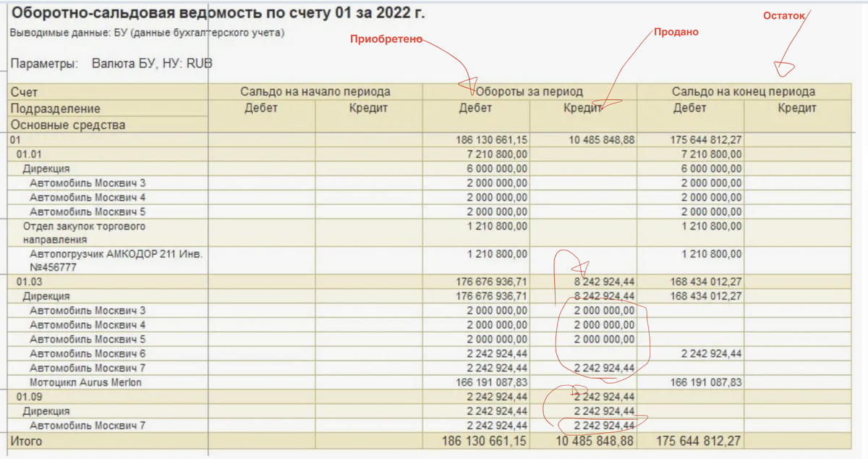This screenshot has height=459, width=868.
Task: Click debit turnover 186 130 661,15 in row 01
Action: (493, 140)
